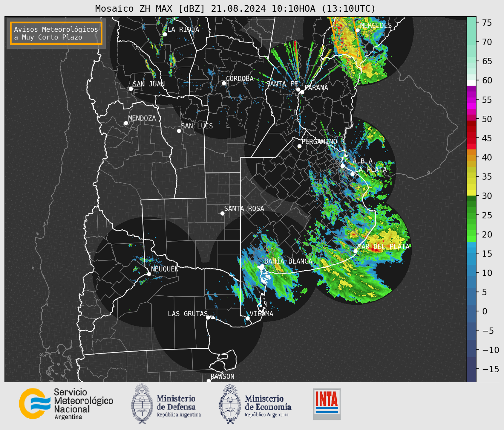
Task: Select the Bahía Blanca city marker
Action: [262, 266]
